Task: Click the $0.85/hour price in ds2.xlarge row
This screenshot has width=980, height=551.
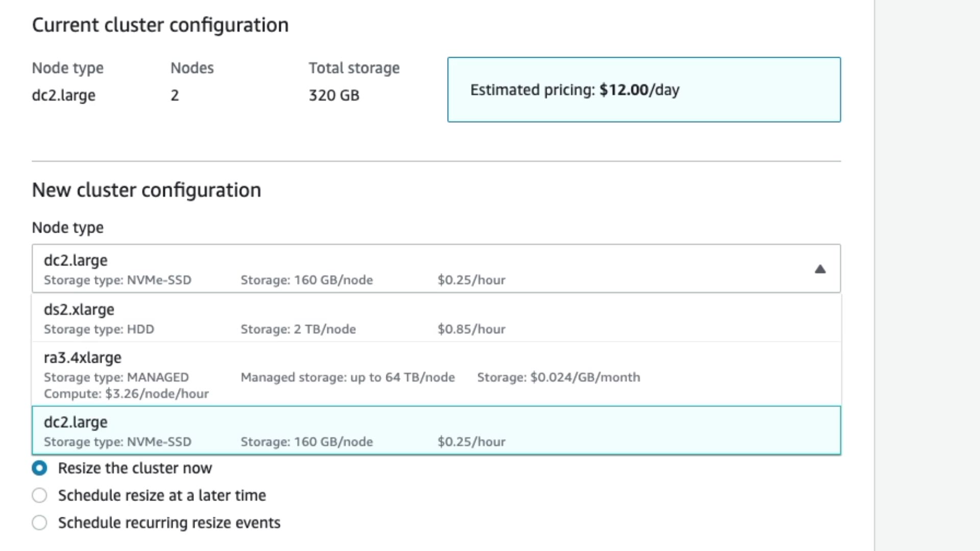Action: pos(471,329)
